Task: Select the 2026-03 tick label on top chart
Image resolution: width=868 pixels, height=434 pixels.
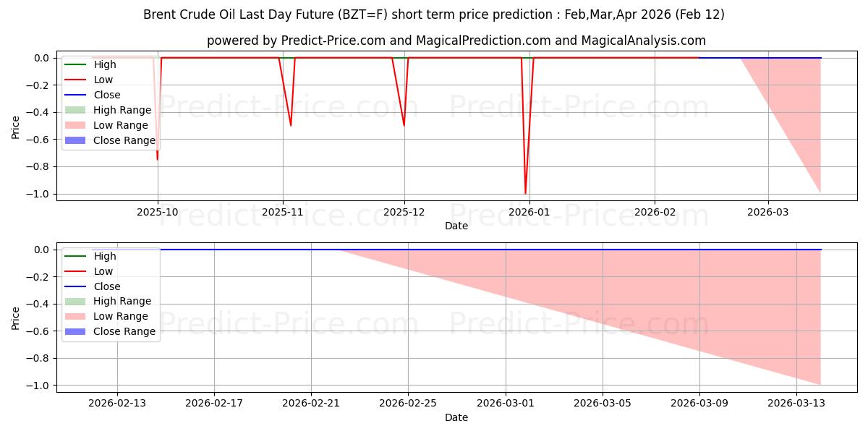Action: point(768,212)
